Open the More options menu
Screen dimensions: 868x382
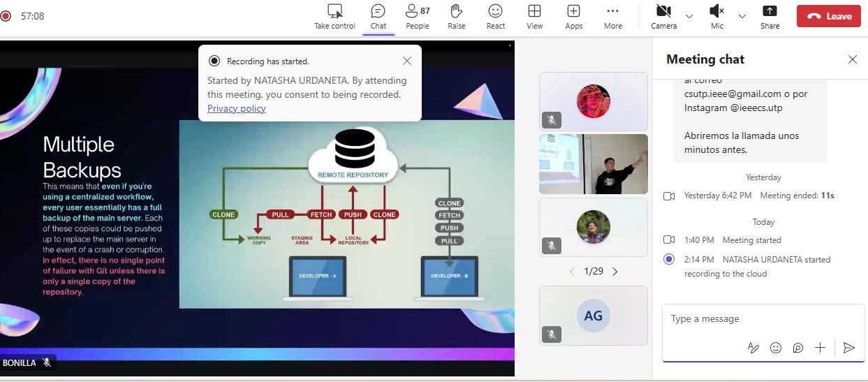(612, 16)
